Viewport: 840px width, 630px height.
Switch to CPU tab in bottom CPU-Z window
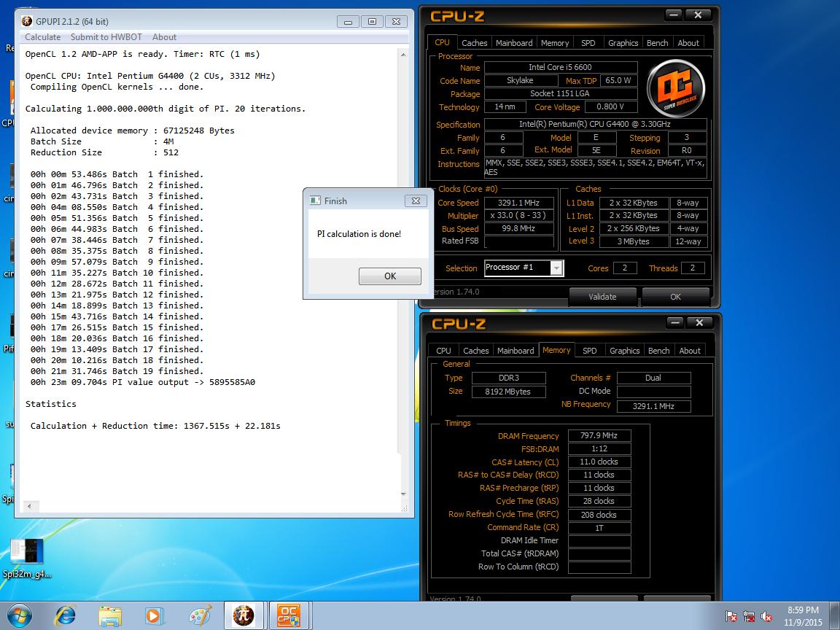tap(443, 350)
